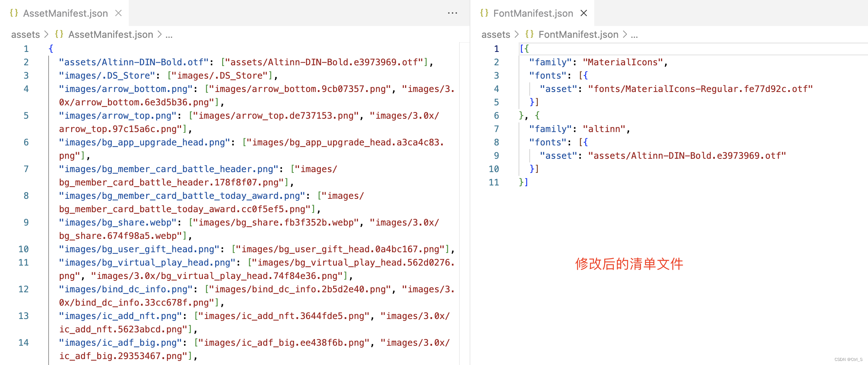Open the More Actions ellipsis menu
This screenshot has height=365, width=868.
click(453, 13)
